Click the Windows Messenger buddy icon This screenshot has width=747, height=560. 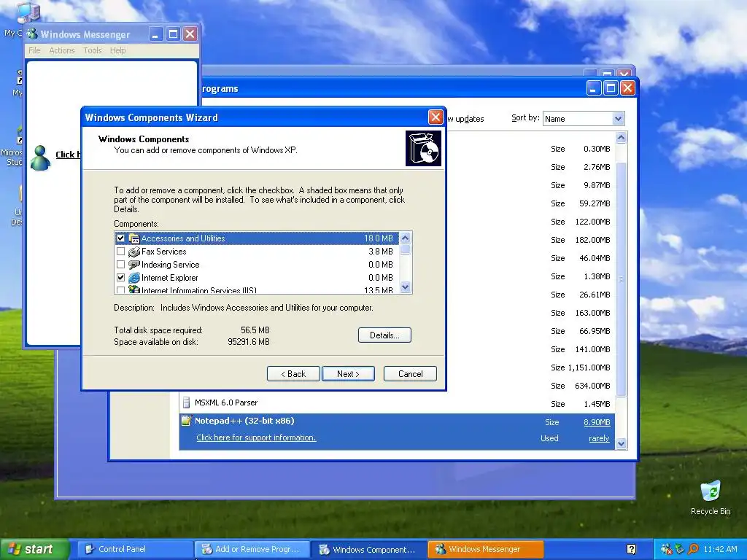tap(41, 157)
